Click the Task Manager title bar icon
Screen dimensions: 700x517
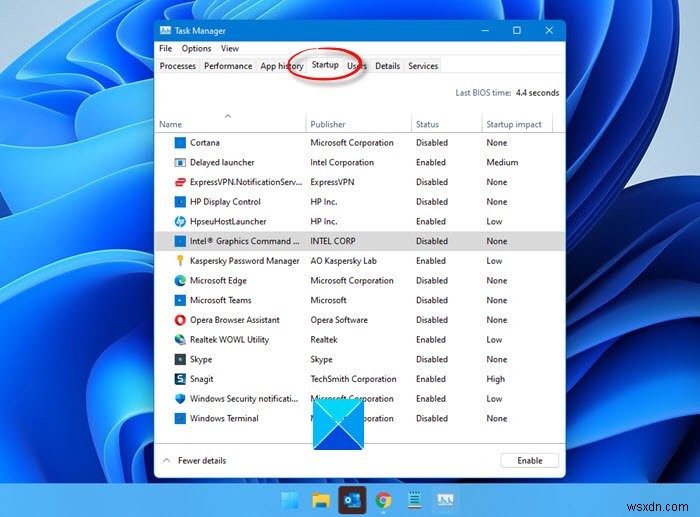tap(165, 30)
